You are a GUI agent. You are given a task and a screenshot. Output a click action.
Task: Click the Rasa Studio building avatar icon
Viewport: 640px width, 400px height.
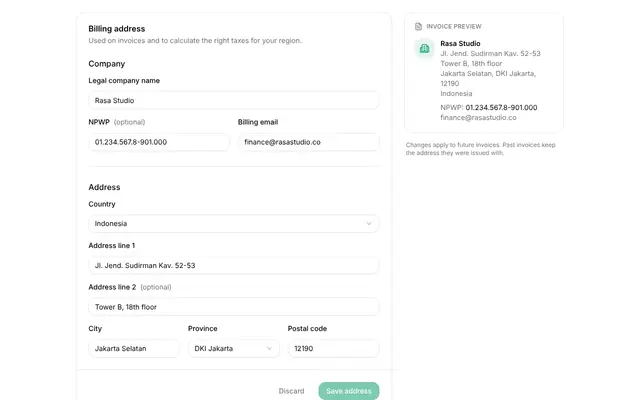(x=424, y=49)
